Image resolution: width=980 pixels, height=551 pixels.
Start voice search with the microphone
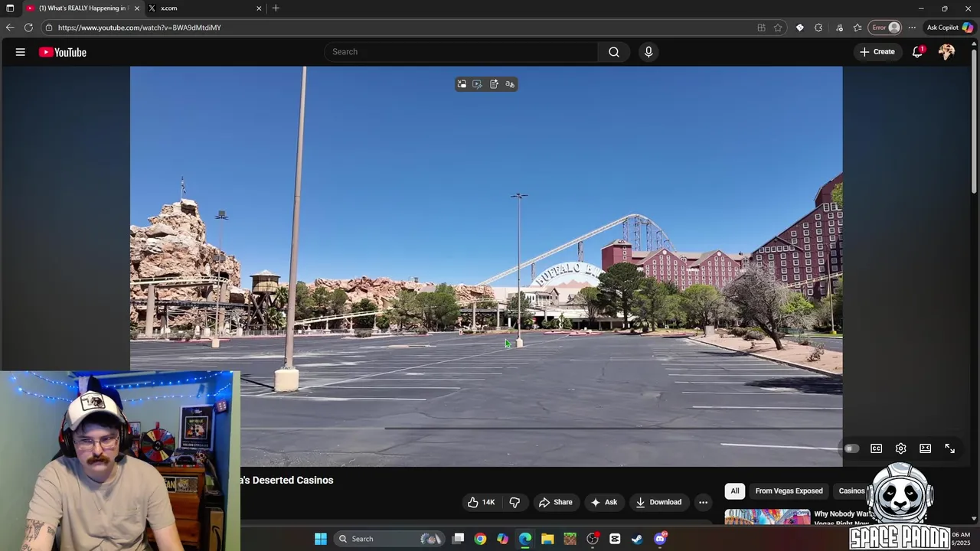tap(648, 52)
